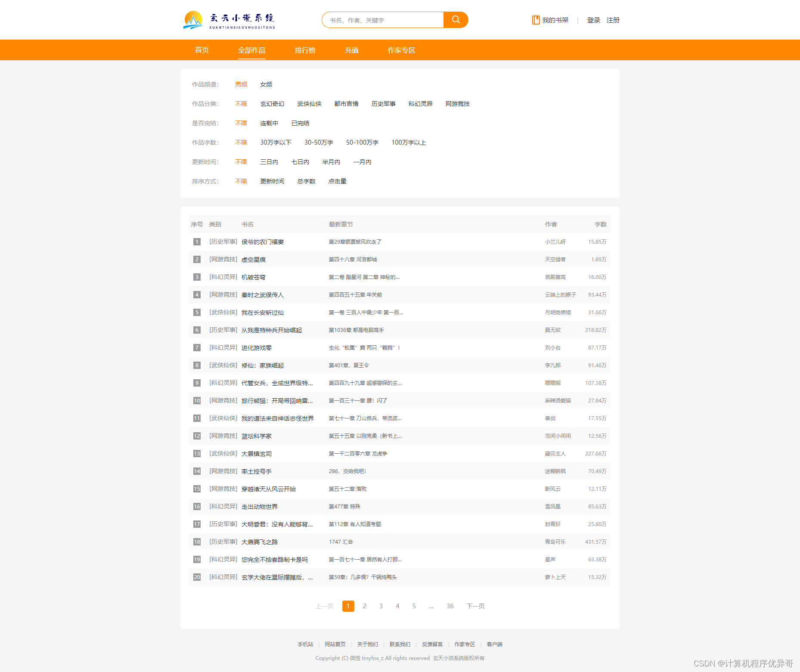Sort works by 总字数
The height and width of the screenshot is (672, 800).
point(306,181)
